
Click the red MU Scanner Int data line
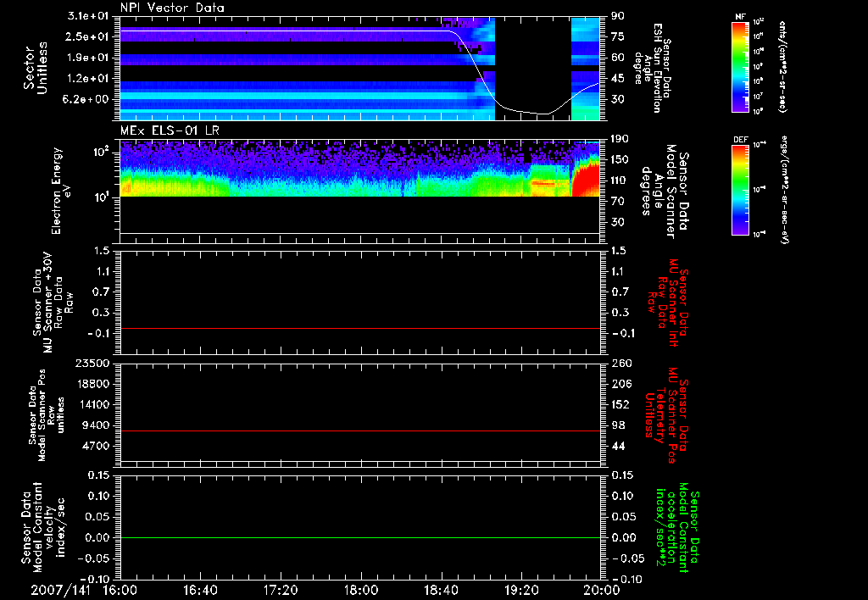point(359,328)
